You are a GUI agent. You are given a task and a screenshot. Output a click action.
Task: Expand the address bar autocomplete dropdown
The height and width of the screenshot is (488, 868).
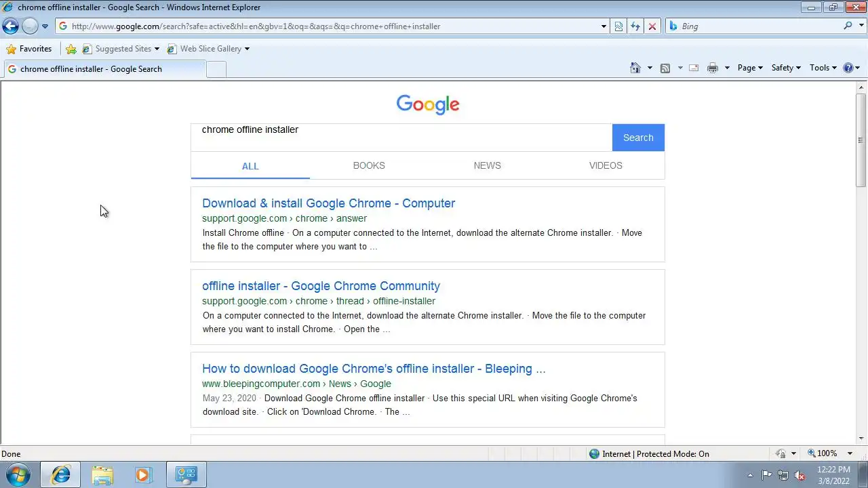[x=604, y=26]
